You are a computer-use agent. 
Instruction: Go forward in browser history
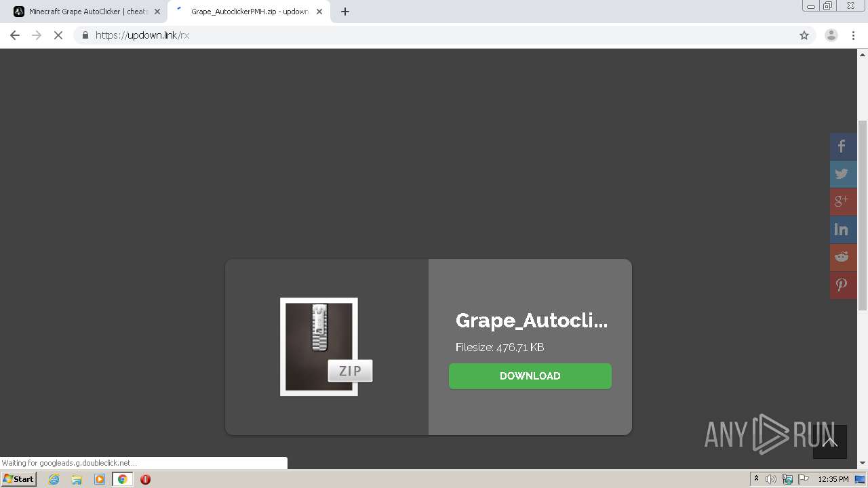click(x=37, y=35)
